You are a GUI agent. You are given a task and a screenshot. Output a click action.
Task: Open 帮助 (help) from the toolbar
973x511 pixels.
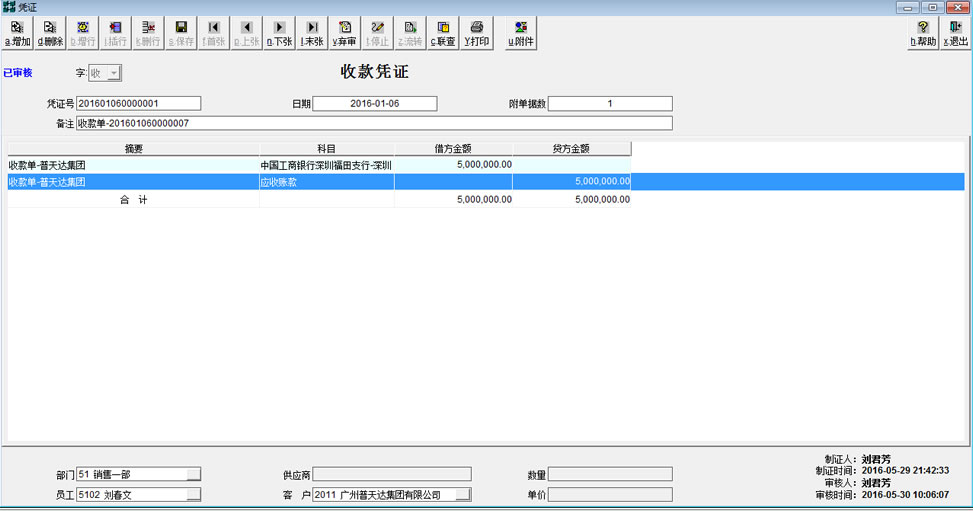click(x=923, y=34)
